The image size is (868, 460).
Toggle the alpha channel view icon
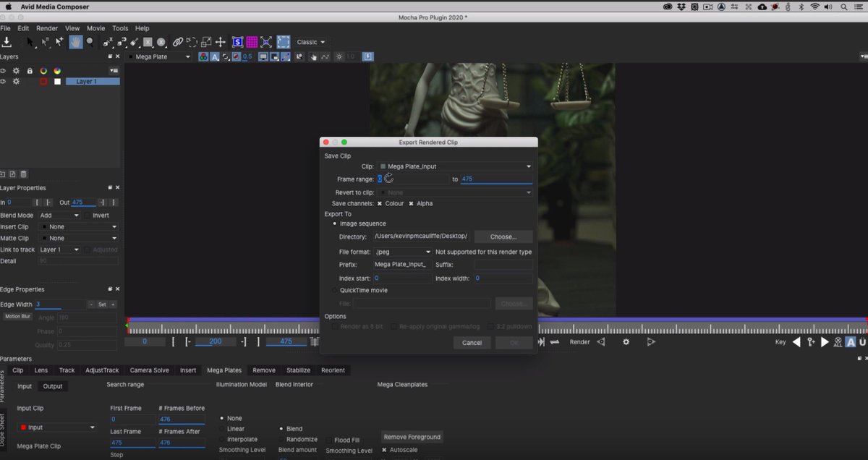(215, 56)
